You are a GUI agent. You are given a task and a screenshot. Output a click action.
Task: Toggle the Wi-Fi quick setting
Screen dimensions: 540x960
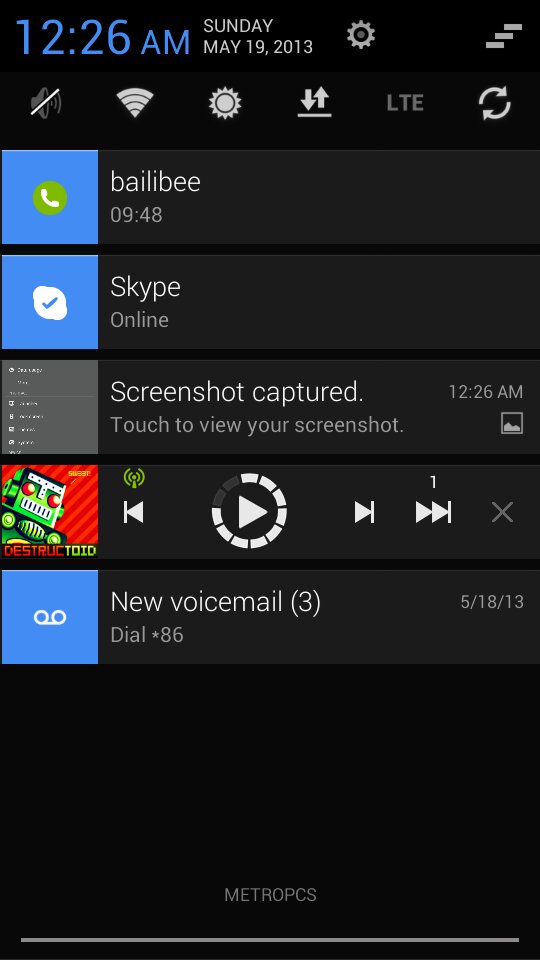135,102
